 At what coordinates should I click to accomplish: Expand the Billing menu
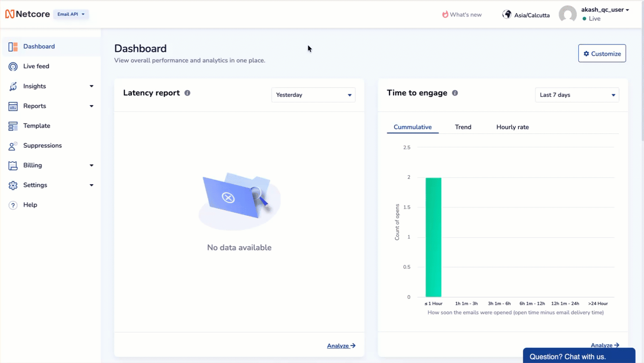pos(91,165)
